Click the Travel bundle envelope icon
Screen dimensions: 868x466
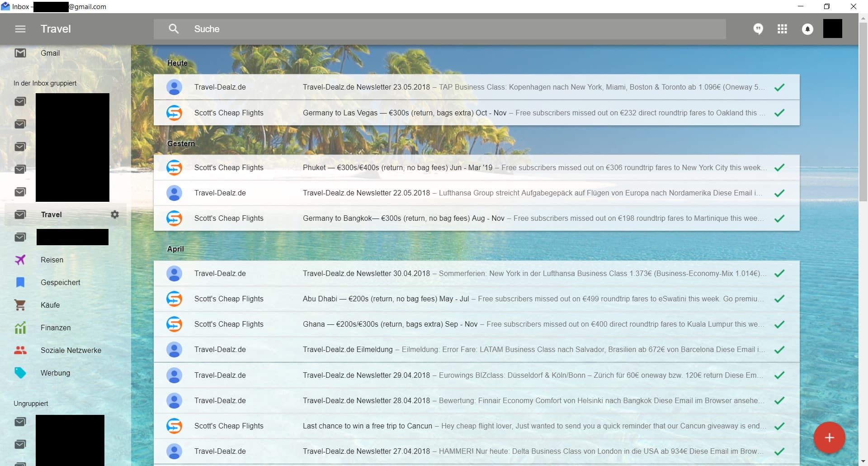[20, 214]
